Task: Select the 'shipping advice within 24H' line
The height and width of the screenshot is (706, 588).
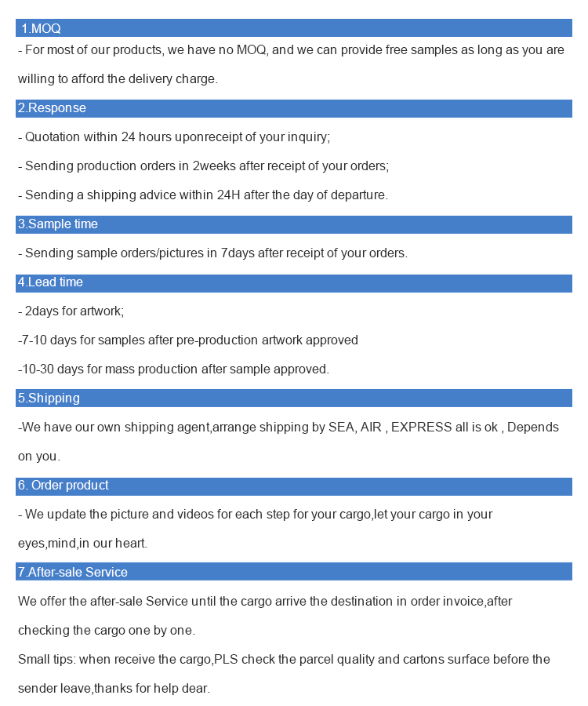Action: click(x=203, y=195)
